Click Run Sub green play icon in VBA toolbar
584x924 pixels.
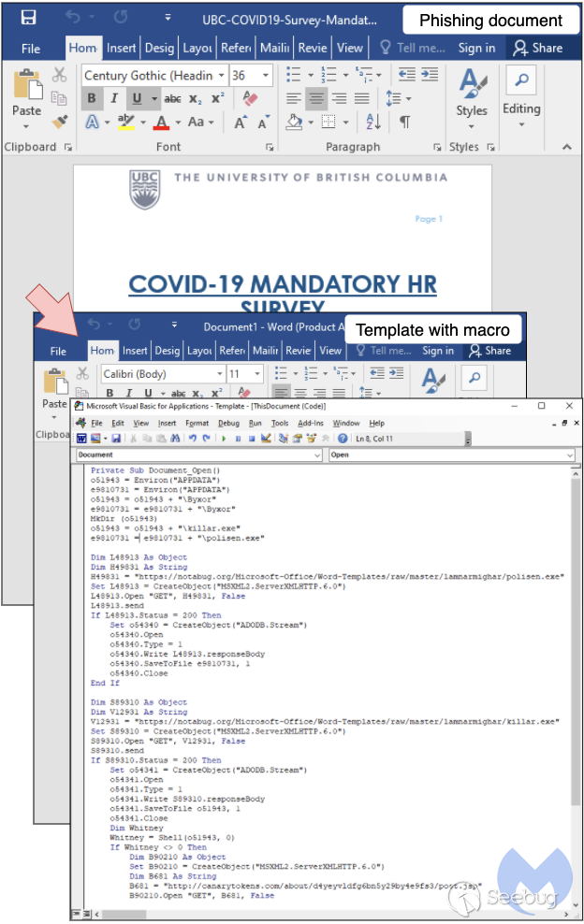(x=225, y=439)
